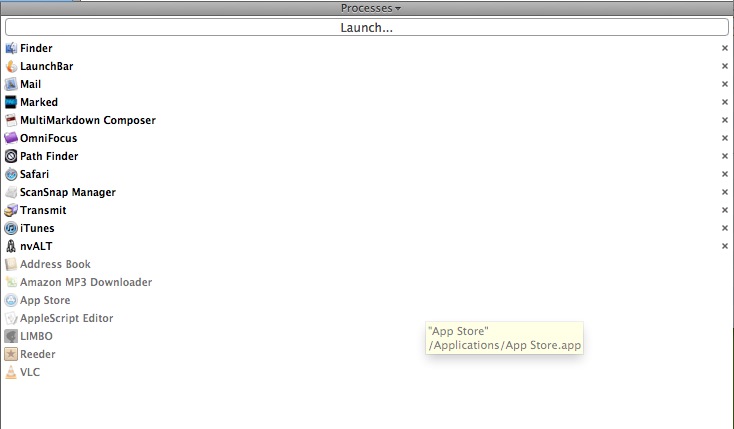Click the Finder app icon
This screenshot has height=429, width=734.
coord(11,48)
